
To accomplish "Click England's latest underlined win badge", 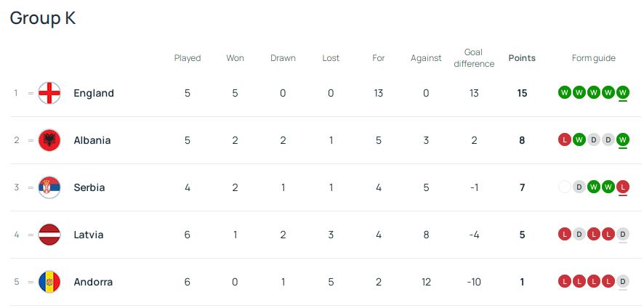I will tap(623, 92).
